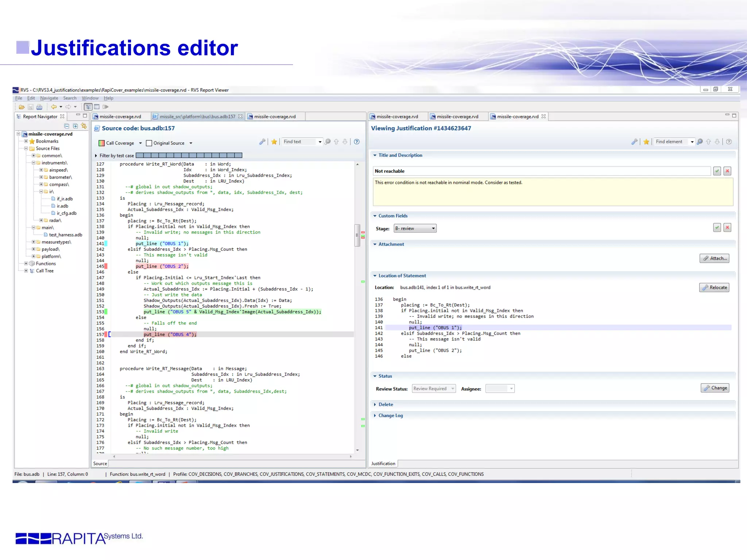Select test_harness.adb in the tree
Screen dimensions: 747x560
point(65,235)
